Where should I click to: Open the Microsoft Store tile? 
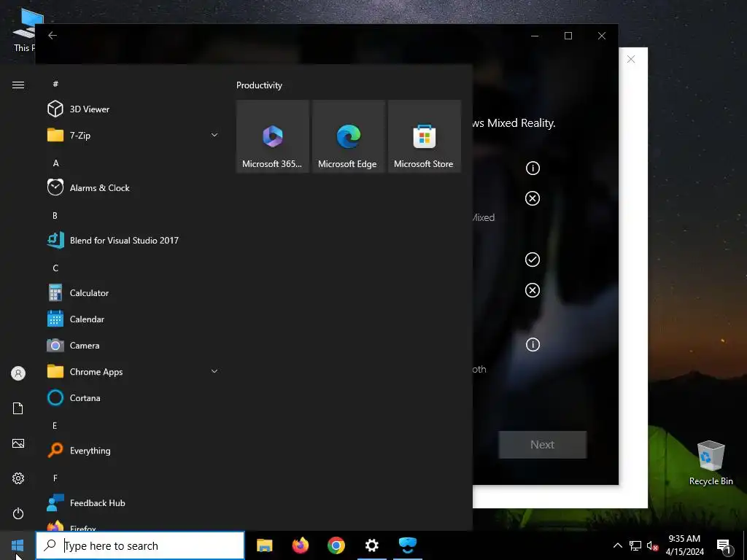(425, 136)
